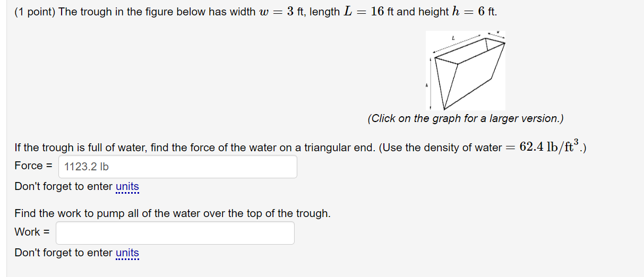Click the h height label in figure
Viewport: 644px width, 277px height.
coord(426,85)
